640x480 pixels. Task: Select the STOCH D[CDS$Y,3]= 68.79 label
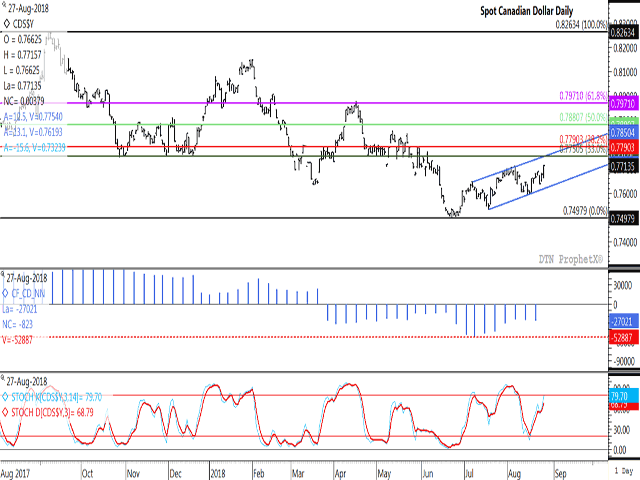tap(52, 412)
